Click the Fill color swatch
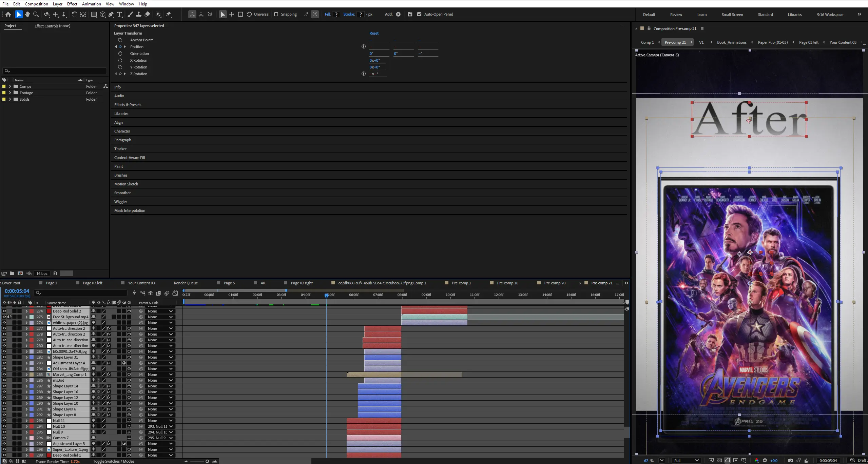Image resolution: width=868 pixels, height=464 pixels. pyautogui.click(x=336, y=14)
